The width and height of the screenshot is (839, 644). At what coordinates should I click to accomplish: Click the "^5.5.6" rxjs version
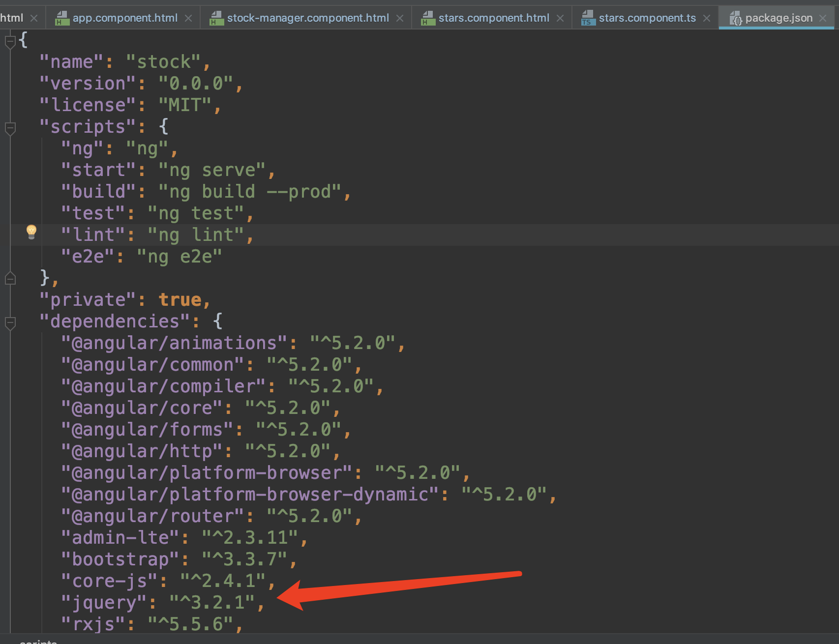click(x=191, y=624)
